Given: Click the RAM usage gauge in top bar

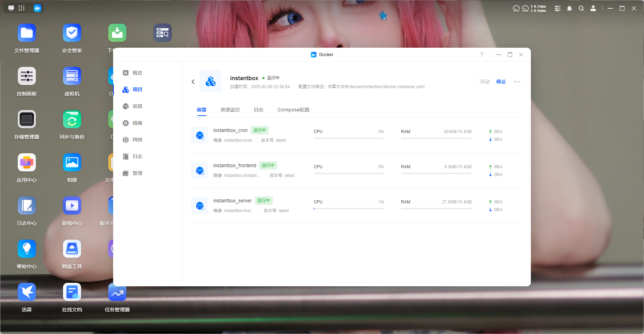Looking at the screenshot, I should [x=525, y=8].
